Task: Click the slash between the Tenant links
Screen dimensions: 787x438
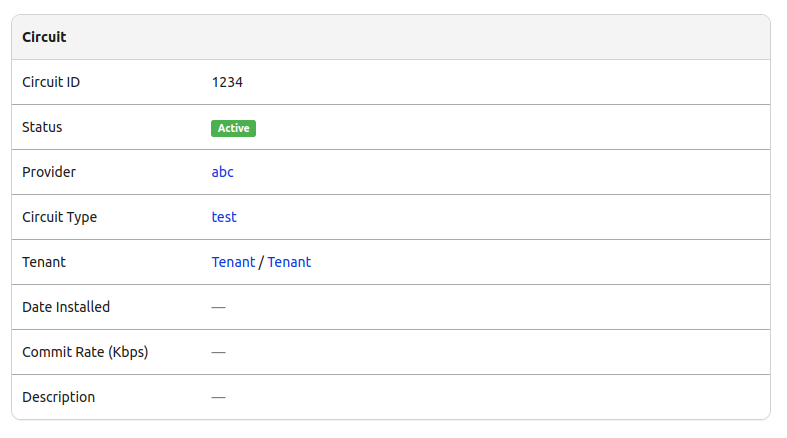Action: (x=261, y=262)
